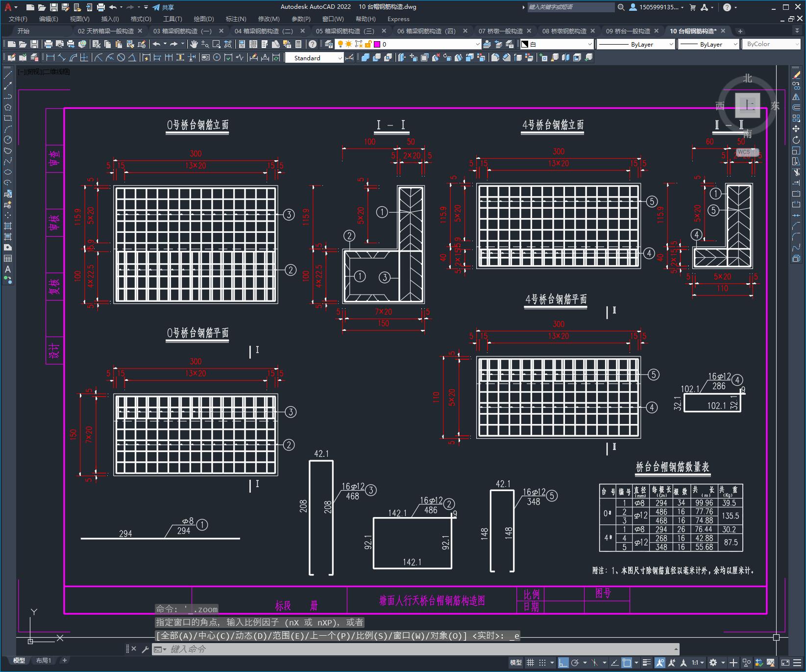The image size is (806, 672).
Task: Click the ViewCube 上 top face
Action: (x=748, y=105)
